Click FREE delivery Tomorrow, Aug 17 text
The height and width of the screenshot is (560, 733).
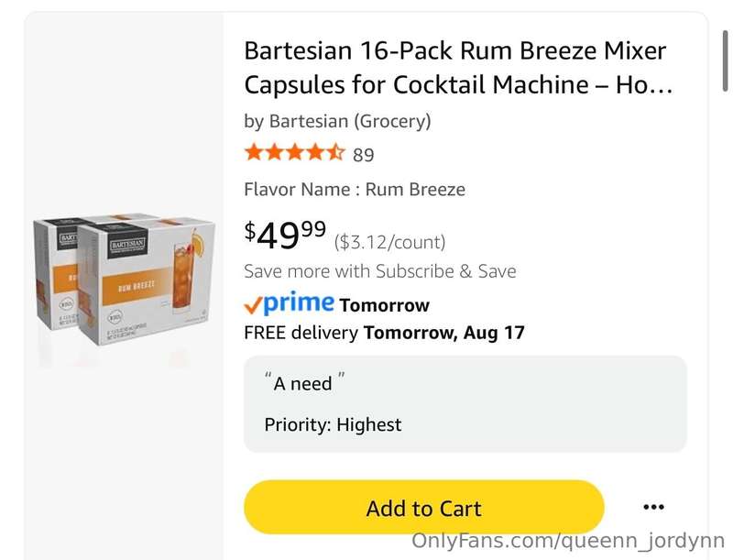click(384, 333)
